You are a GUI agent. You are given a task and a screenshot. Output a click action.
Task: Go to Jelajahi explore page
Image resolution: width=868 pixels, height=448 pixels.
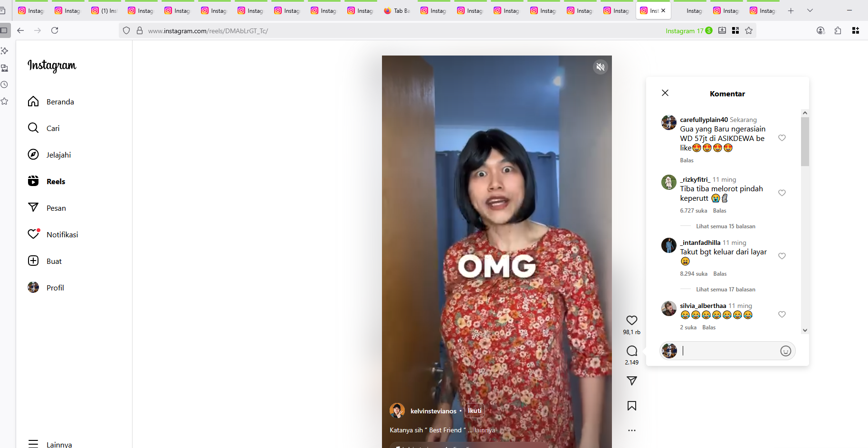coord(49,155)
